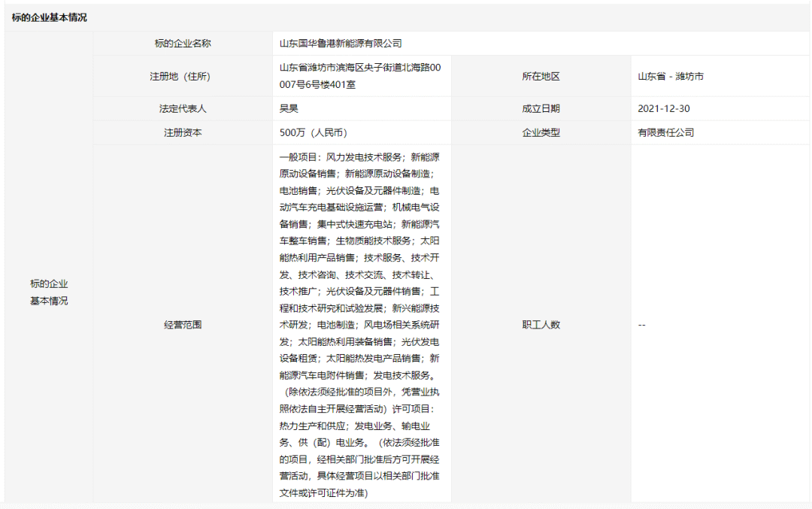Click the 注册资本 label cell
This screenshot has height=509, width=812.
pyautogui.click(x=183, y=132)
